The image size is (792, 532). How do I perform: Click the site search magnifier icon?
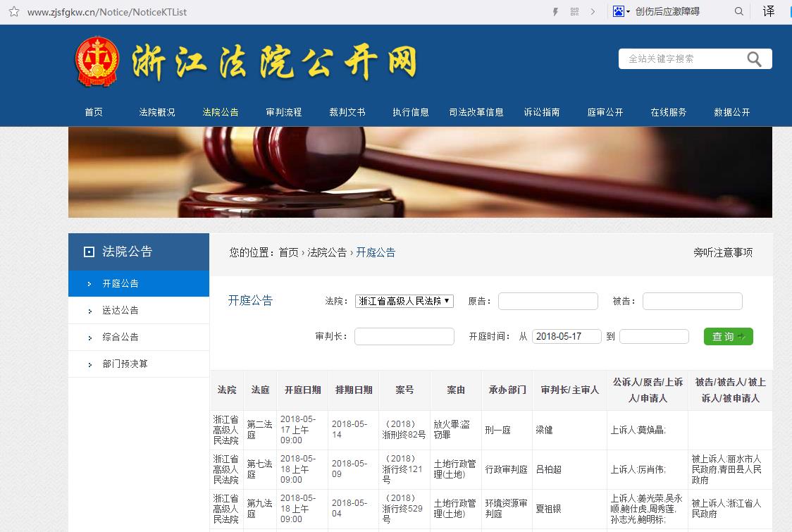pyautogui.click(x=754, y=59)
